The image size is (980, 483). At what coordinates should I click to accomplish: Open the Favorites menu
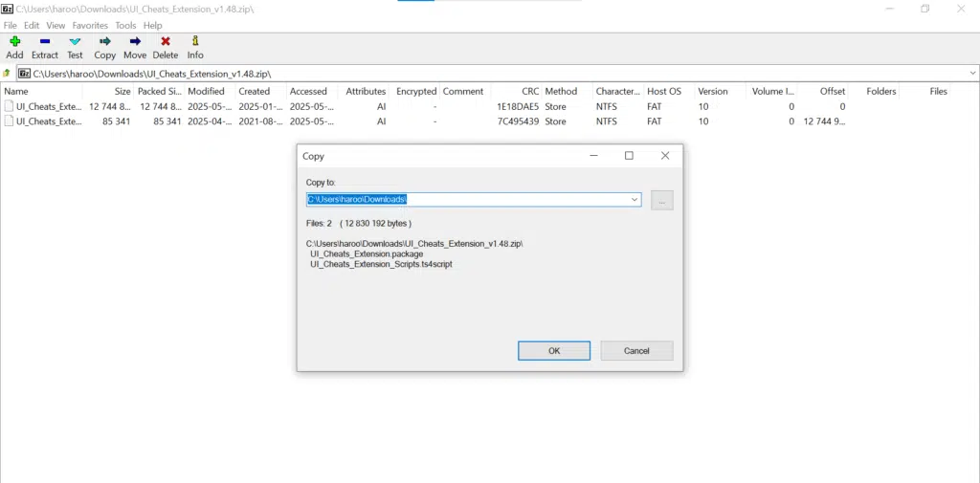coord(90,26)
